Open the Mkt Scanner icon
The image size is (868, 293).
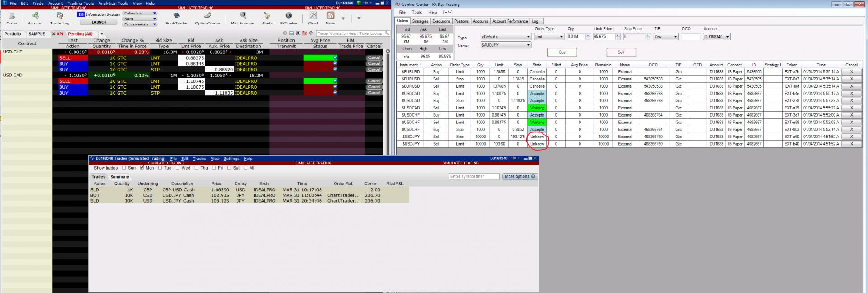243,16
